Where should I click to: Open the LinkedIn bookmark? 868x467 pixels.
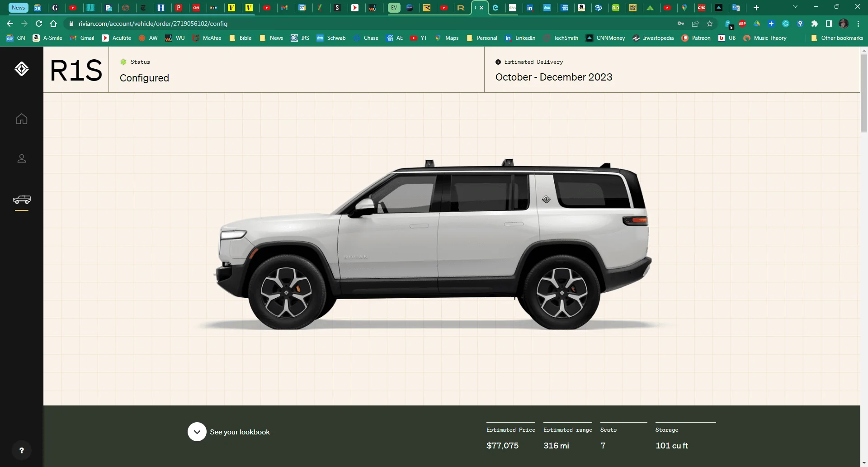(x=520, y=38)
